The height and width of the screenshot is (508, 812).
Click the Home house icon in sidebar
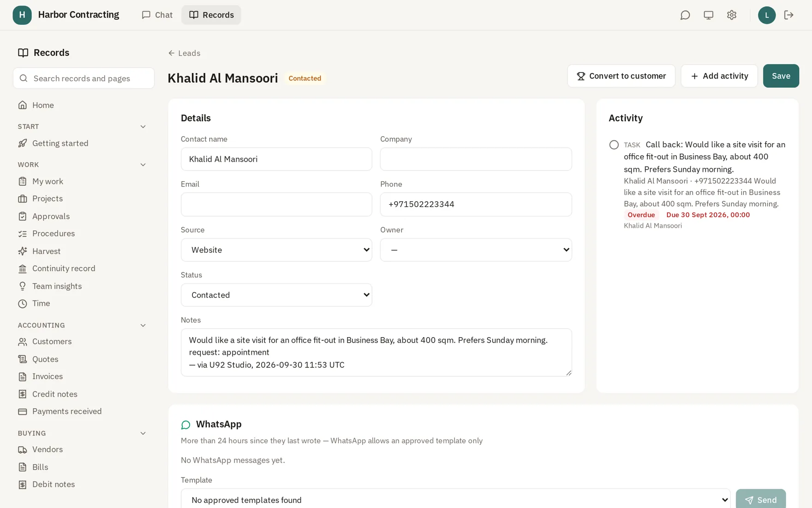[23, 105]
